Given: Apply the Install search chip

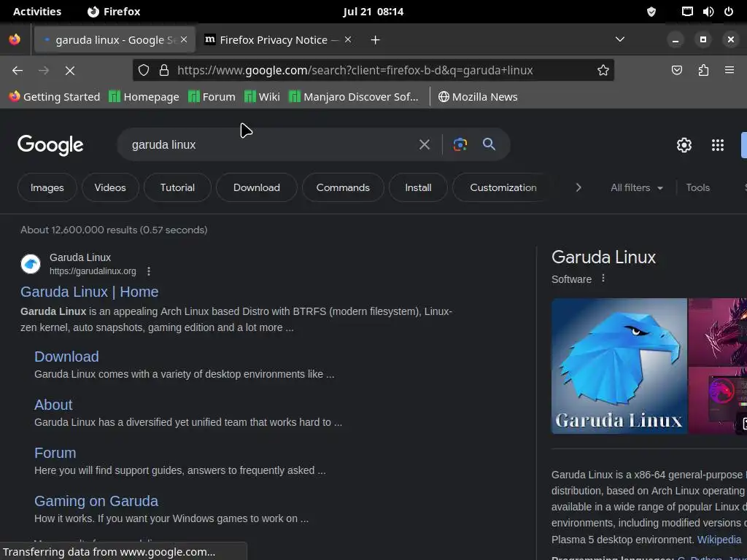Looking at the screenshot, I should 418,187.
